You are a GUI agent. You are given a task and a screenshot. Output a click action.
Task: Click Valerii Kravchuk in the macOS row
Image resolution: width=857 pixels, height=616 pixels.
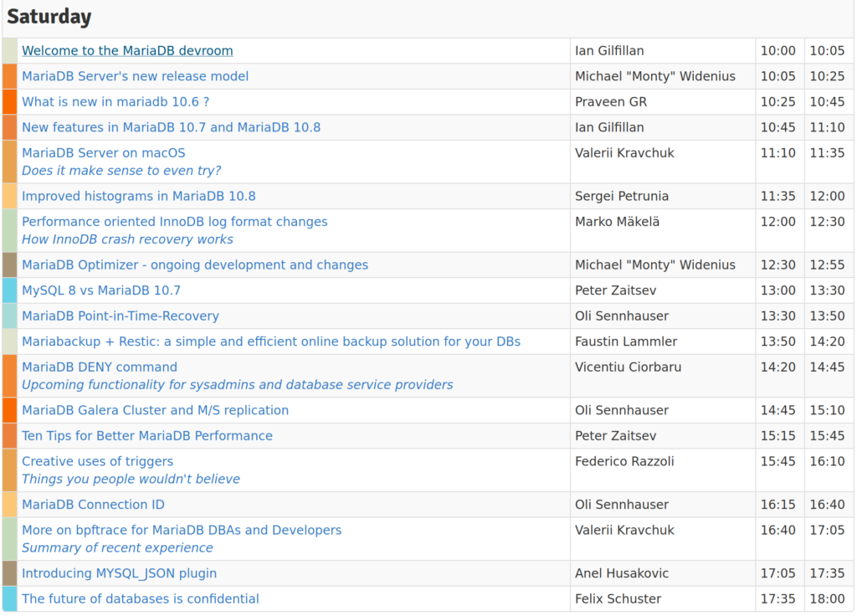pos(624,153)
